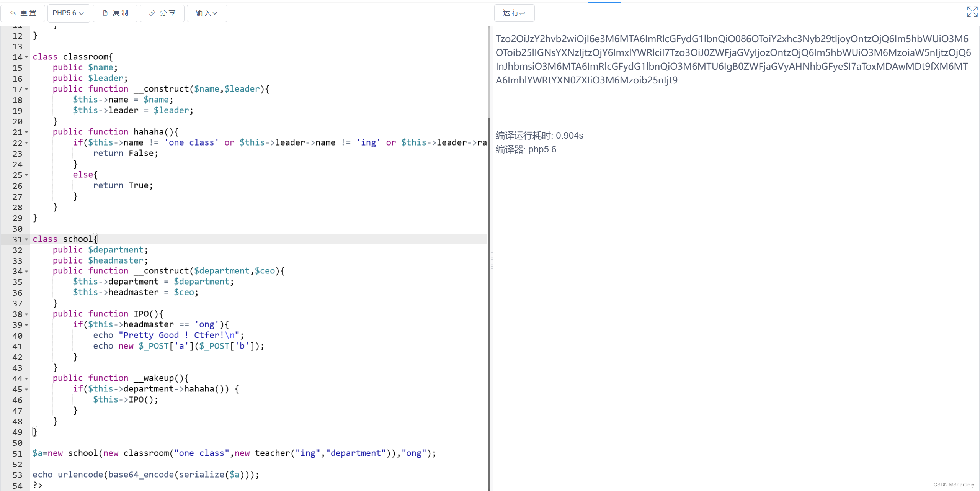The height and width of the screenshot is (491, 980).
Task: Click 'public $leader;' on line 16
Action: [x=90, y=78]
